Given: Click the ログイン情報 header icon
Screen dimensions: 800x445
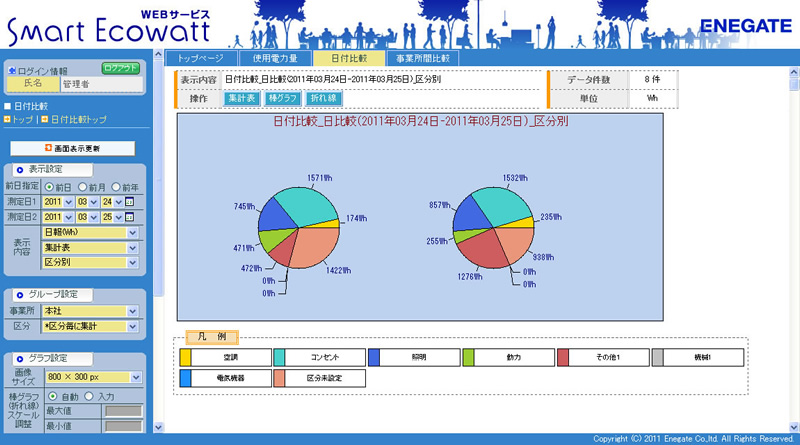Looking at the screenshot, I should coord(12,70).
